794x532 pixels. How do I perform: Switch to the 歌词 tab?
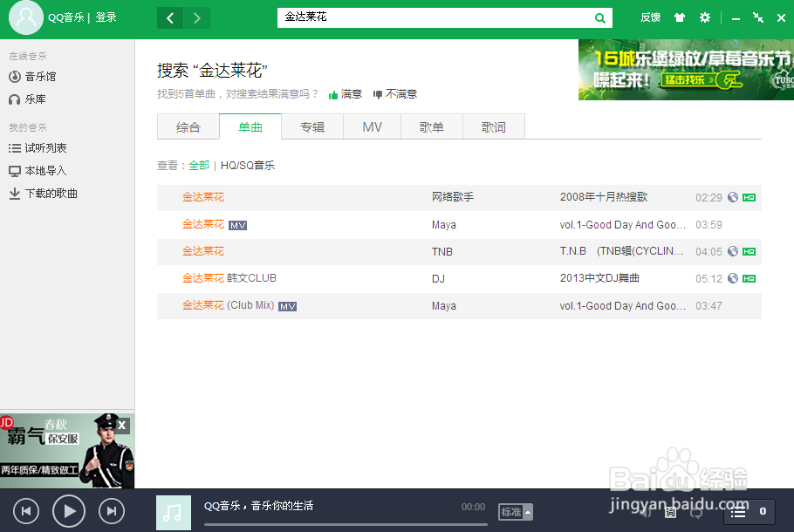pyautogui.click(x=493, y=126)
